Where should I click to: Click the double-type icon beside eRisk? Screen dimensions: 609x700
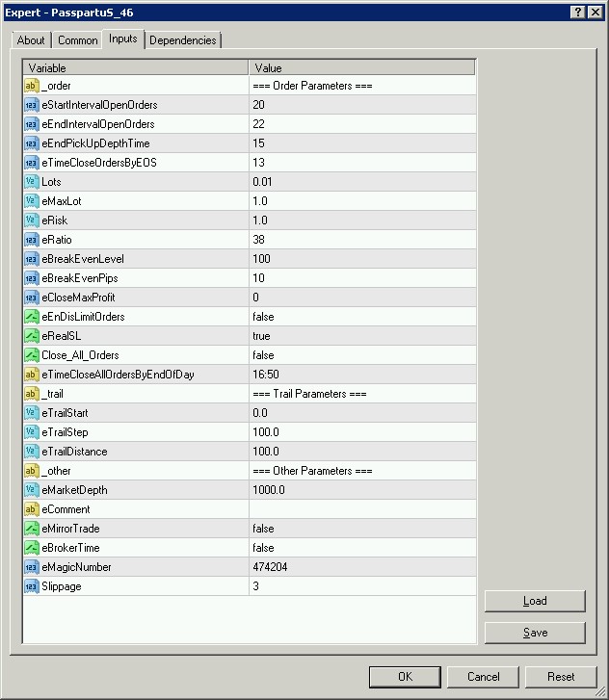pyautogui.click(x=31, y=220)
